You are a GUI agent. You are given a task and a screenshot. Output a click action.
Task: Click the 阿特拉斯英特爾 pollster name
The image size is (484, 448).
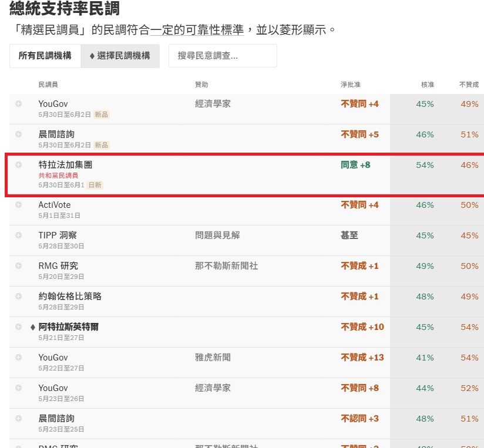tap(68, 327)
